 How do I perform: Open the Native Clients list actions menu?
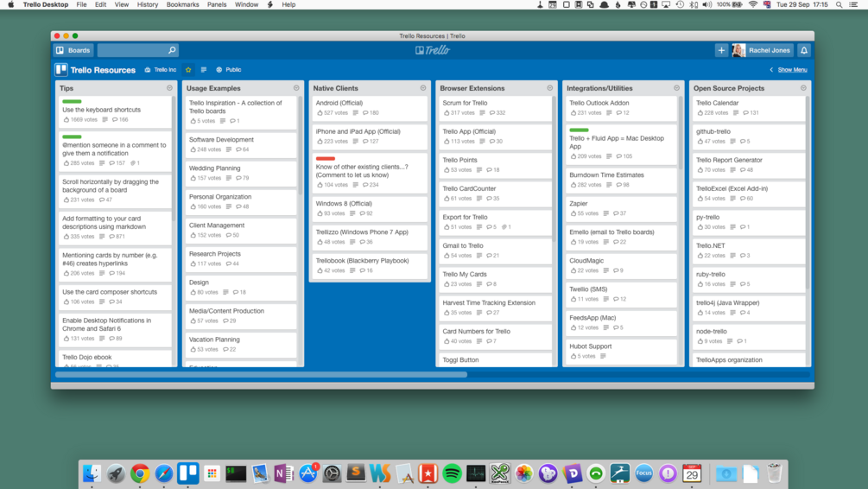423,88
